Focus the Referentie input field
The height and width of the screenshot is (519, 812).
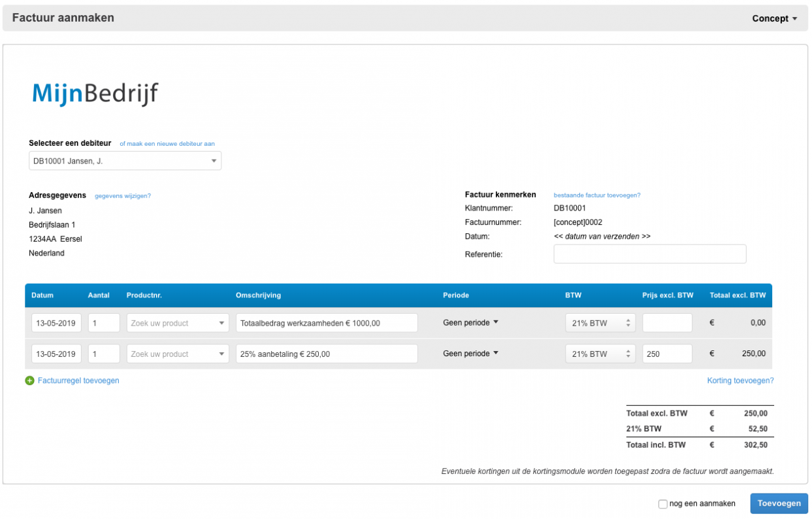649,254
